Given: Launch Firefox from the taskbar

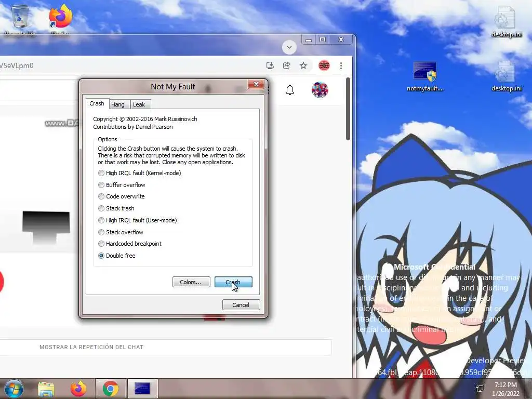Looking at the screenshot, I should pyautogui.click(x=78, y=389).
